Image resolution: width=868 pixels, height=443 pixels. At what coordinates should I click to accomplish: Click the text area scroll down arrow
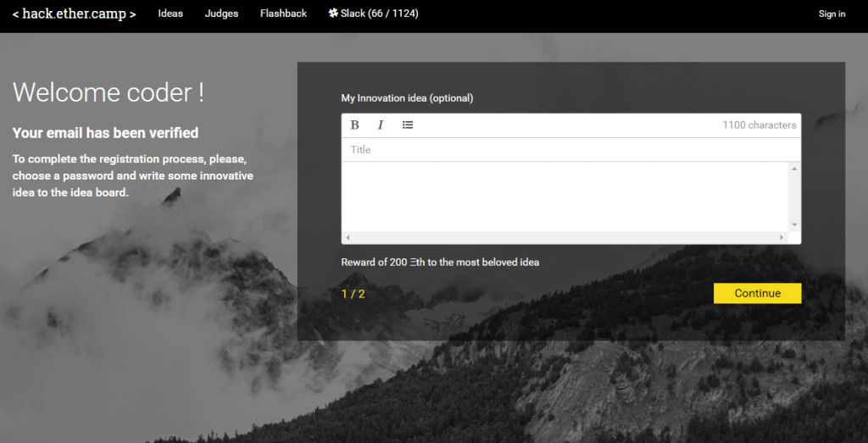794,224
